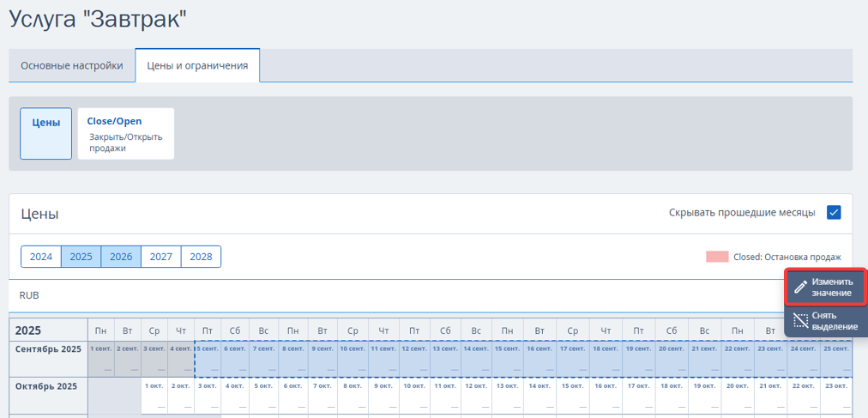Click the 21 окт. cell
Image resolution: width=868 pixels, height=418 pixels.
tap(770, 396)
